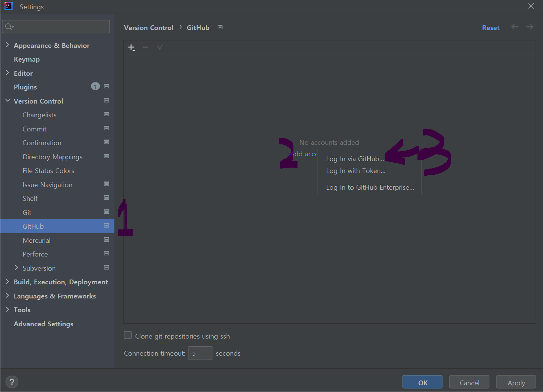Click the minus Remove account toolbar icon
This screenshot has width=543, height=392.
(x=146, y=47)
